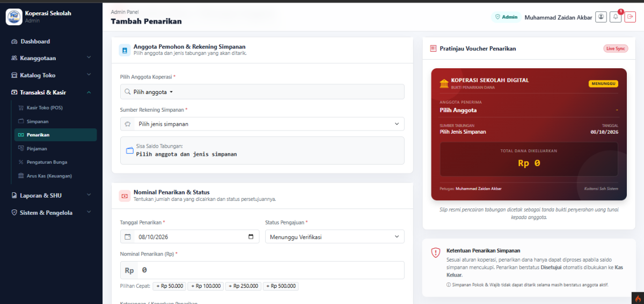This screenshot has width=644, height=304.
Task: Open Simpanan menu item
Action: 56,121
